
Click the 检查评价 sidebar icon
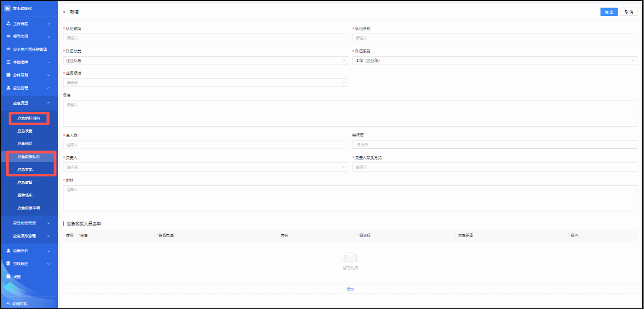[x=8, y=251]
